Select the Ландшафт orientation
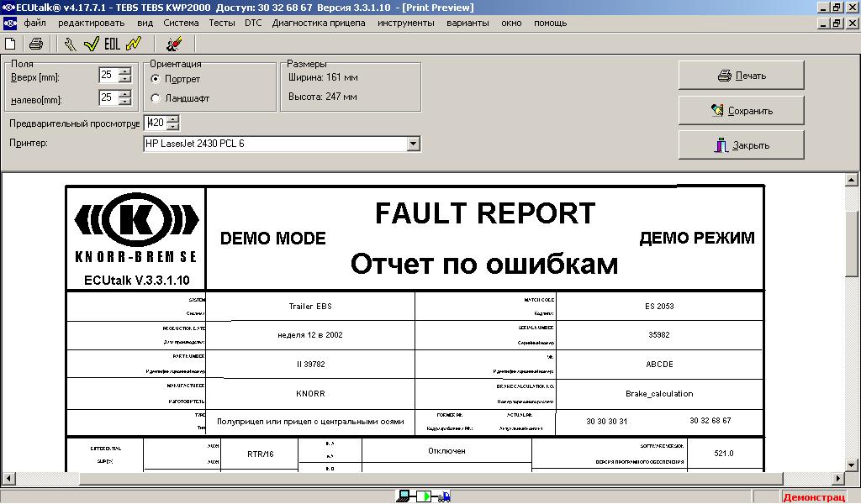861x504 pixels. 156,98
